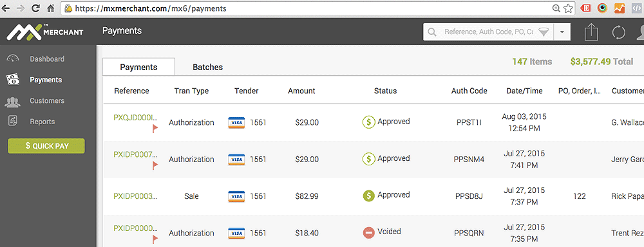Open reference link PXIDP0003...
The image size is (644, 247).
tap(135, 196)
